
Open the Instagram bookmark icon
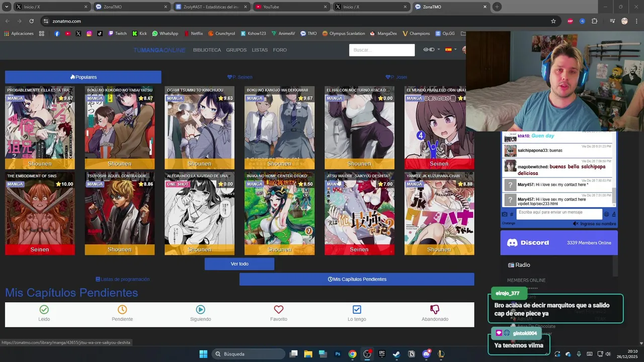click(x=89, y=34)
